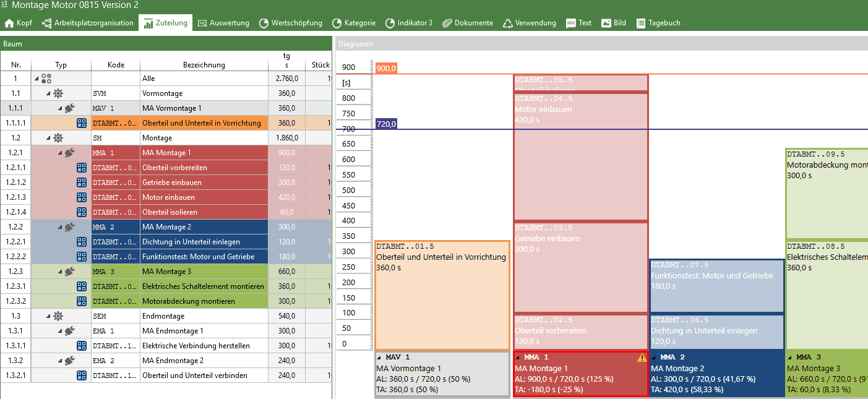Screen dimensions: 868x399
Task: Click the blue process icon beside Motorabdeckung montieren
Action: coord(82,301)
